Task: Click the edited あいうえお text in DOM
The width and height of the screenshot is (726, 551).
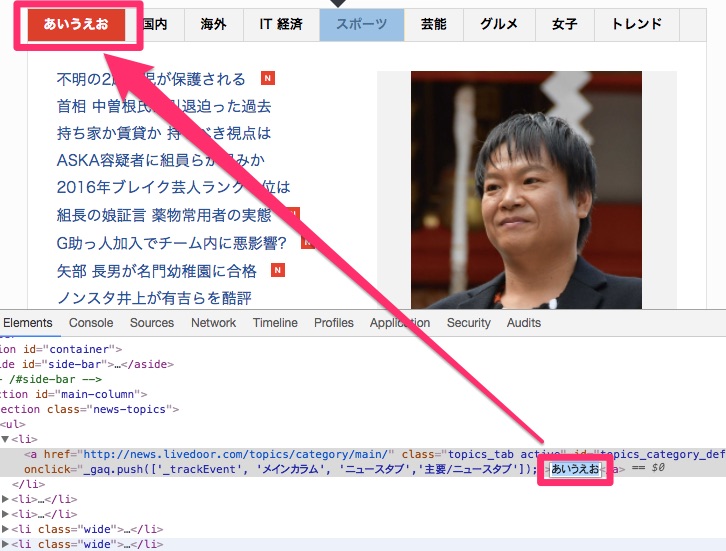Action: [x=575, y=469]
